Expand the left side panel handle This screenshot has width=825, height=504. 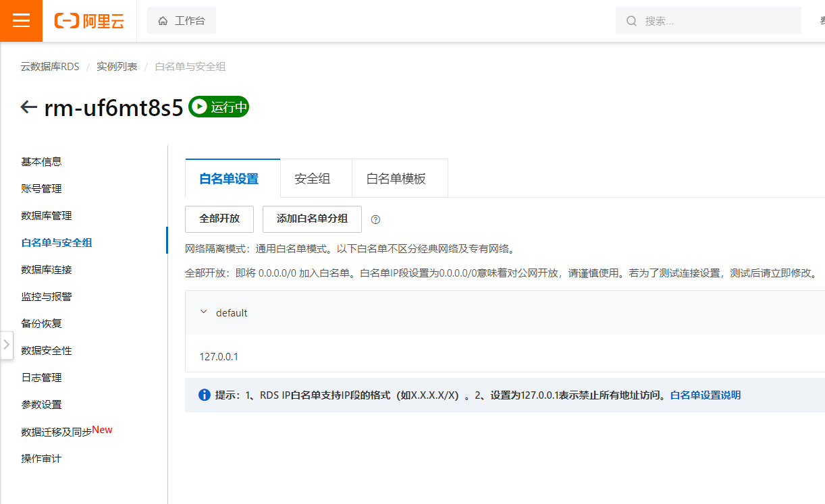tap(7, 345)
